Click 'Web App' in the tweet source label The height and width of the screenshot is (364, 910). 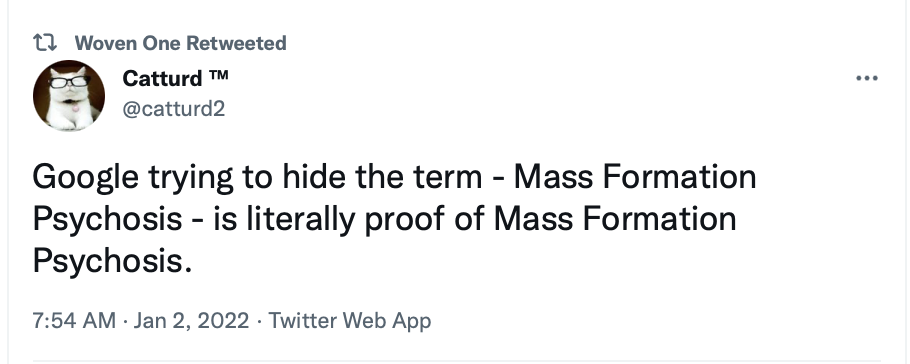[387, 321]
